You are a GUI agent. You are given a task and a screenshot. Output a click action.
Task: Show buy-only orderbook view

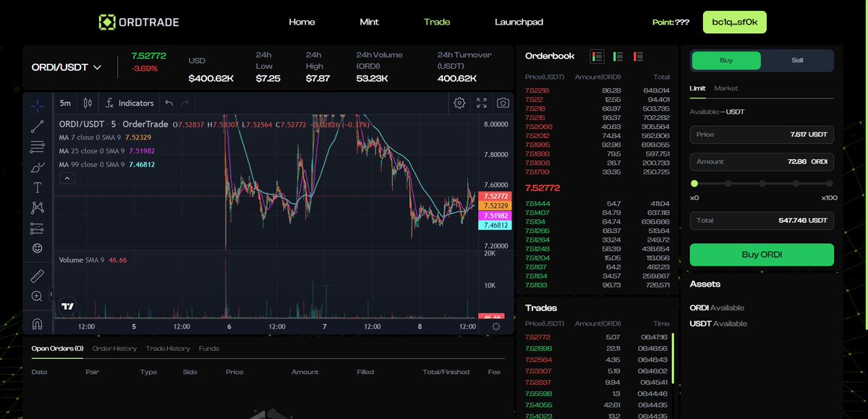(618, 56)
